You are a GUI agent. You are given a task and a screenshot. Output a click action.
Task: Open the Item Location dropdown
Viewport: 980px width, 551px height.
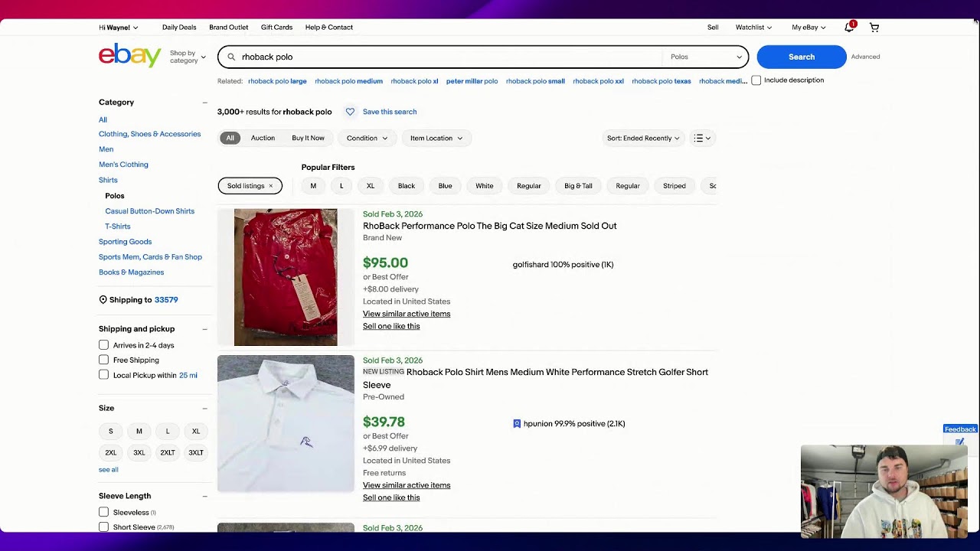(436, 139)
